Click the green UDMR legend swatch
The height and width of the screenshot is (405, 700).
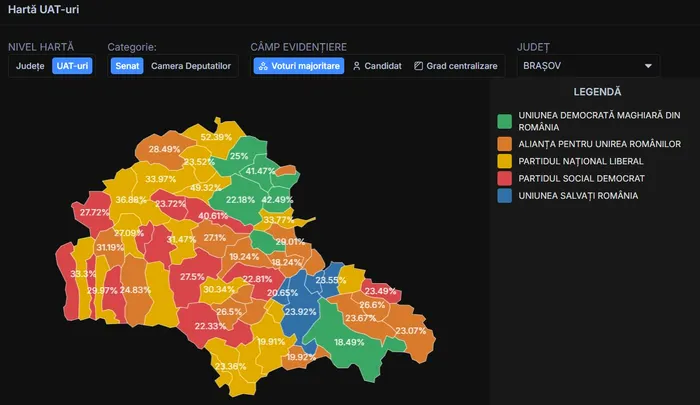point(505,123)
